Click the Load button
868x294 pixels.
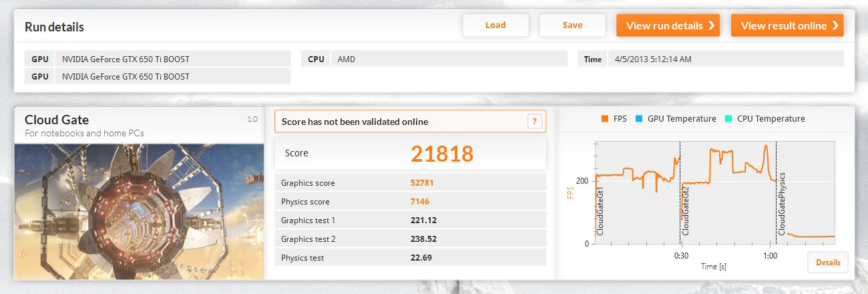pos(495,25)
